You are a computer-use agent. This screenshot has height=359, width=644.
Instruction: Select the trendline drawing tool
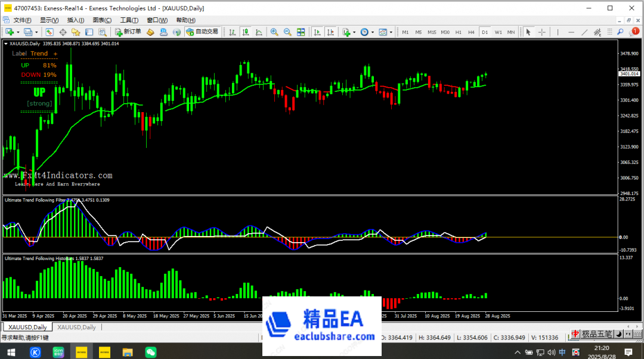[x=586, y=32]
